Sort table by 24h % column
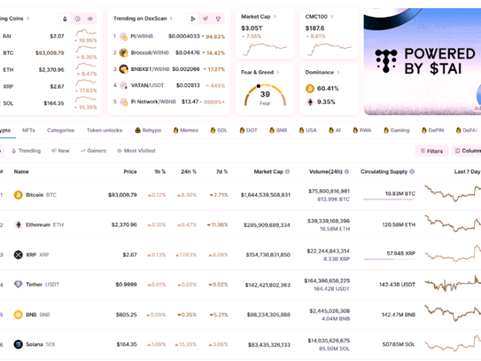The image size is (481, 361). 189,172
